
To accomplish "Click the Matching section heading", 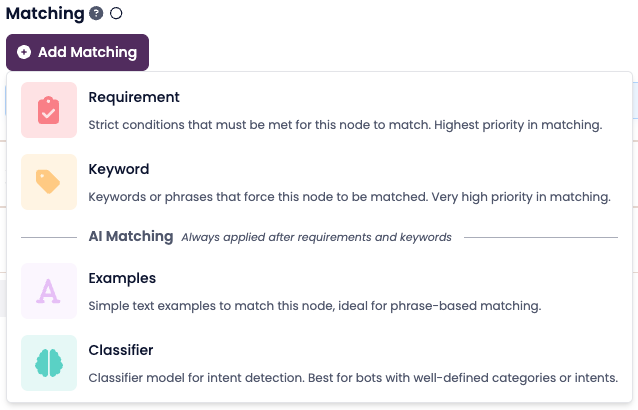I will [44, 14].
